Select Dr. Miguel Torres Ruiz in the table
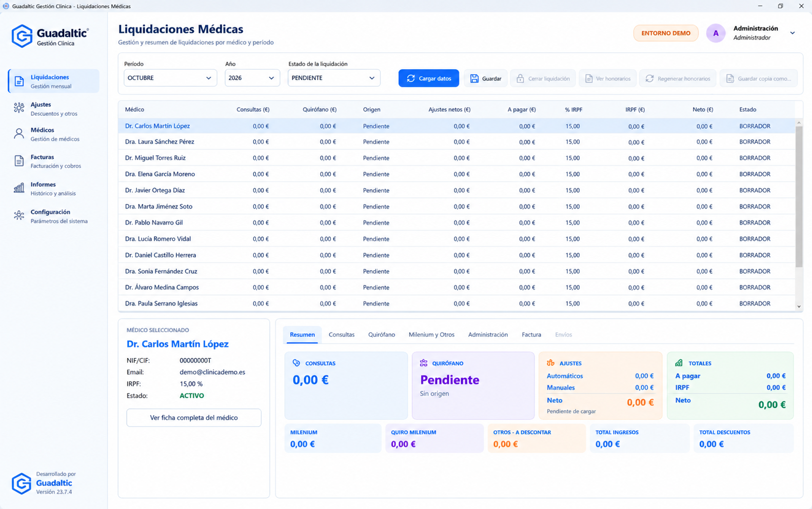Image resolution: width=812 pixels, height=509 pixels. pyautogui.click(x=457, y=158)
